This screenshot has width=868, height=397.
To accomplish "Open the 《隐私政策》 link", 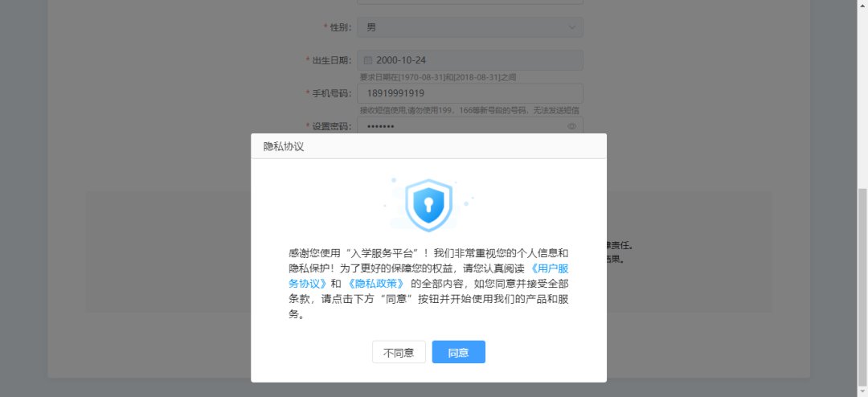I will click(376, 284).
